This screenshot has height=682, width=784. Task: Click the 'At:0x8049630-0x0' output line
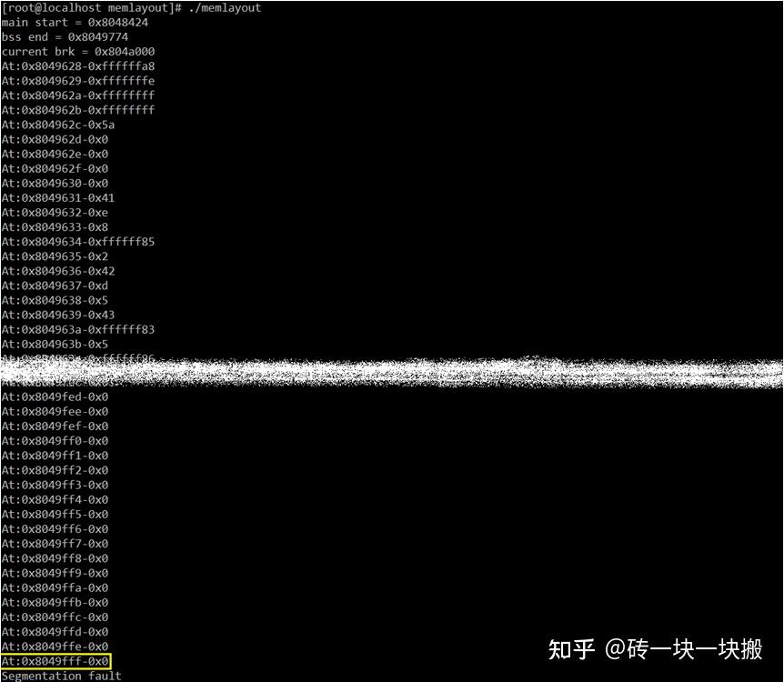(x=55, y=183)
